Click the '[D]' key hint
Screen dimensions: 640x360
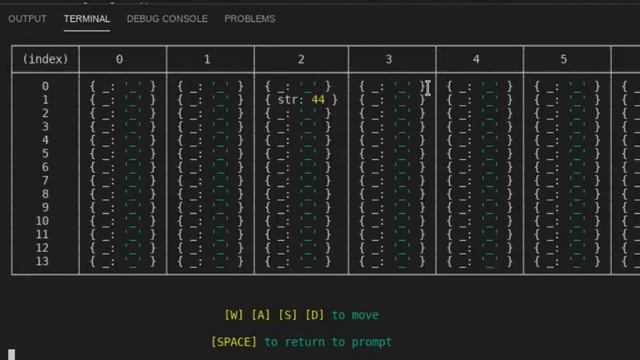tap(315, 315)
